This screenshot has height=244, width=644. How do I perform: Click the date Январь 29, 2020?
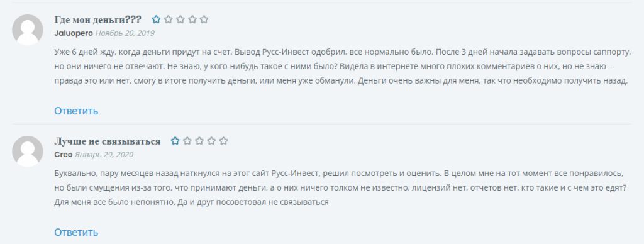coord(104,155)
